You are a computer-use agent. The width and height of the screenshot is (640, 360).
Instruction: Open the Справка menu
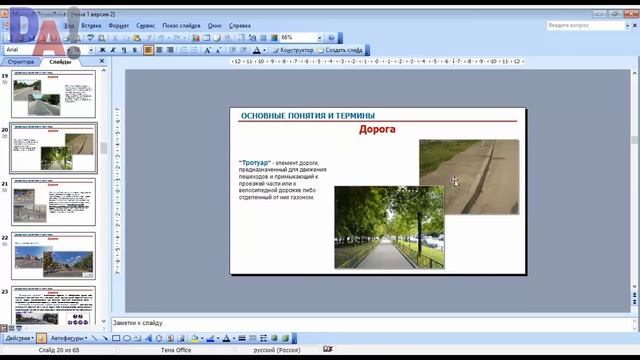pyautogui.click(x=240, y=26)
